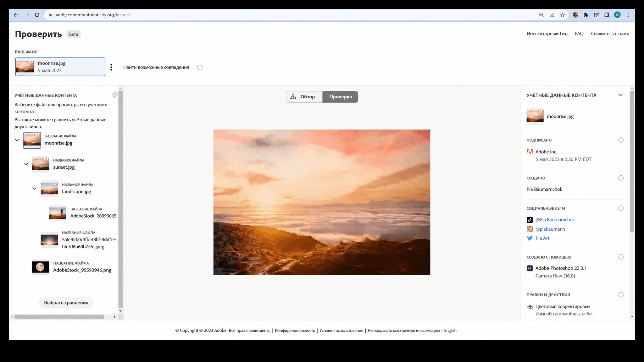Click Свяжитесь с нами in the header

[x=610, y=34]
